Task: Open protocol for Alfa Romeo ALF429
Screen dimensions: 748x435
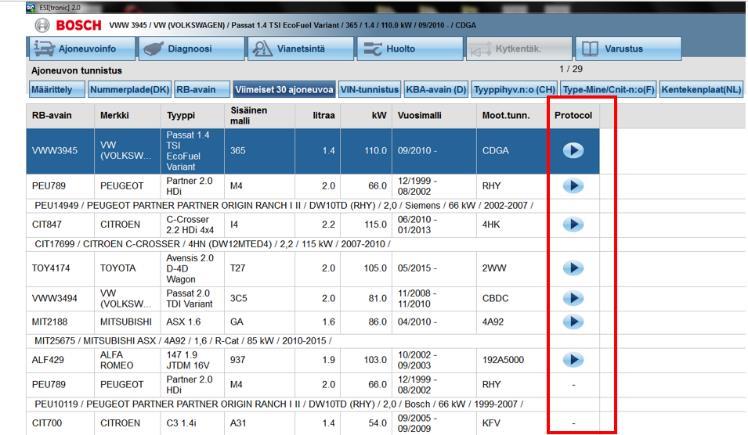Action: [573, 360]
